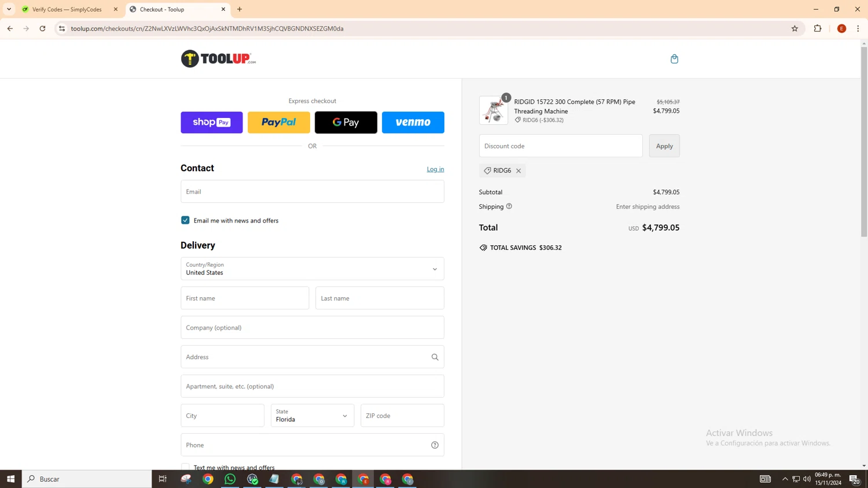Bookmark this page with star icon
The width and height of the screenshot is (868, 488).
[x=795, y=28]
